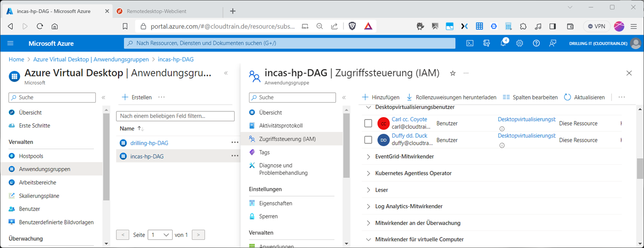Image resolution: width=644 pixels, height=248 pixels.
Task: Download role assignments (Rollenzuweisungen herunterladen)
Action: pos(451,97)
